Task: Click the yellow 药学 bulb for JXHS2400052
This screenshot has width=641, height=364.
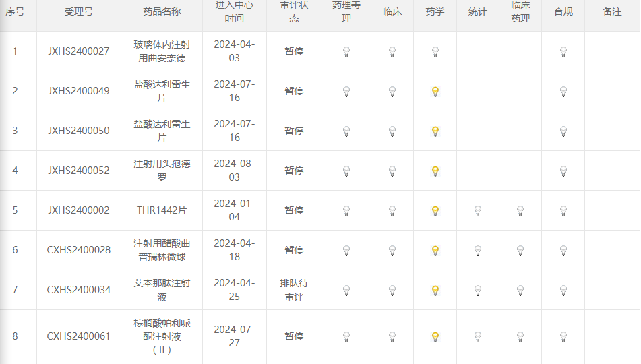Action: pyautogui.click(x=435, y=171)
